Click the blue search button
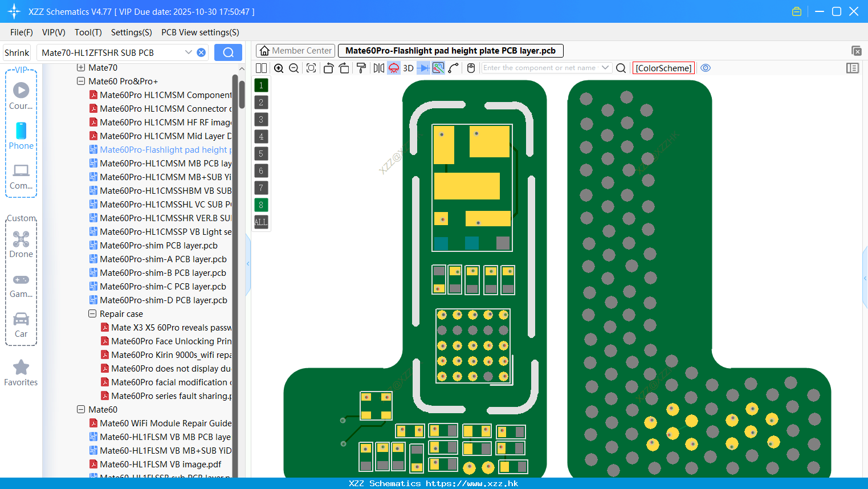868x489 pixels. (x=228, y=52)
